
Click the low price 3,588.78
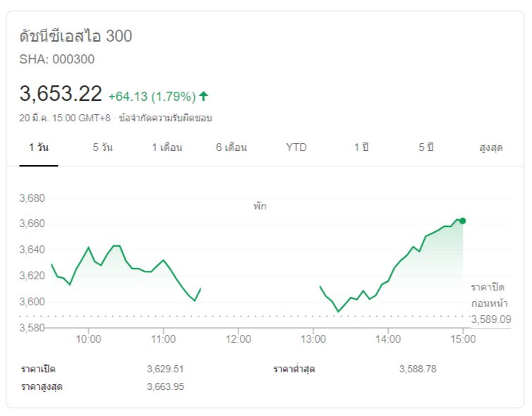click(x=418, y=369)
